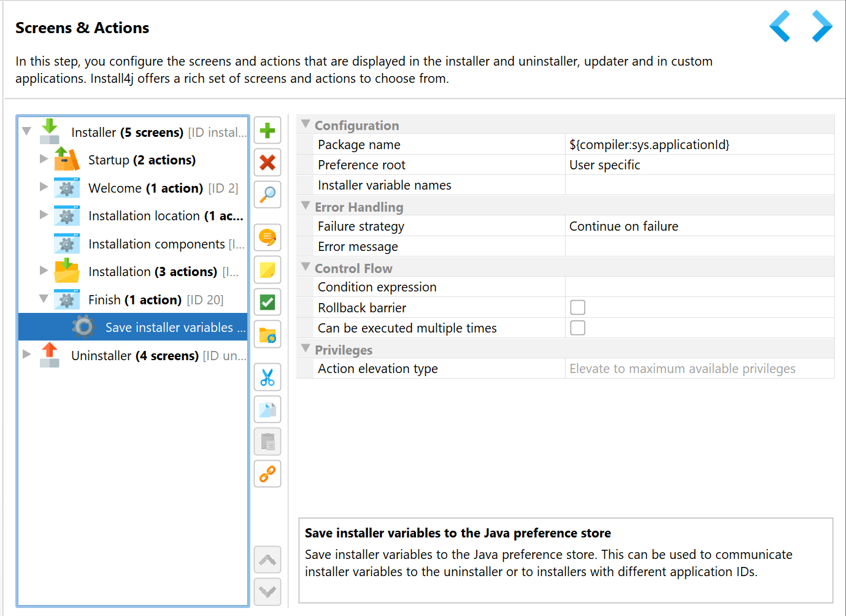Expand the Installation location node

(44, 215)
